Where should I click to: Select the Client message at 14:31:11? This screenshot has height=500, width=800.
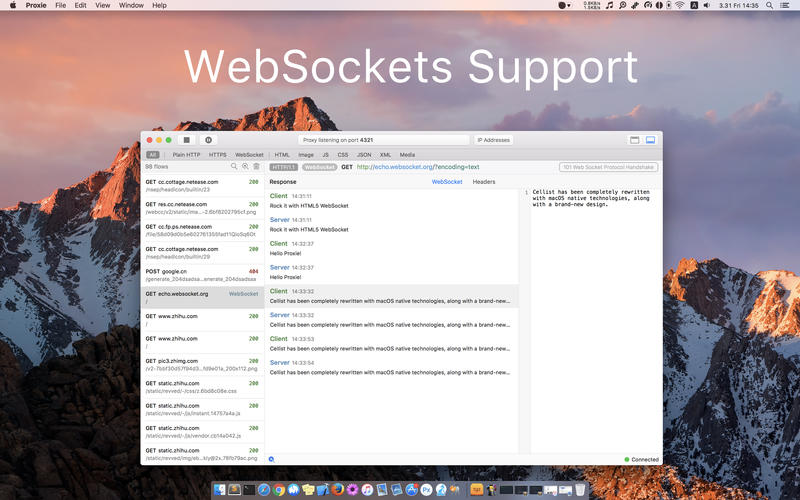(391, 201)
